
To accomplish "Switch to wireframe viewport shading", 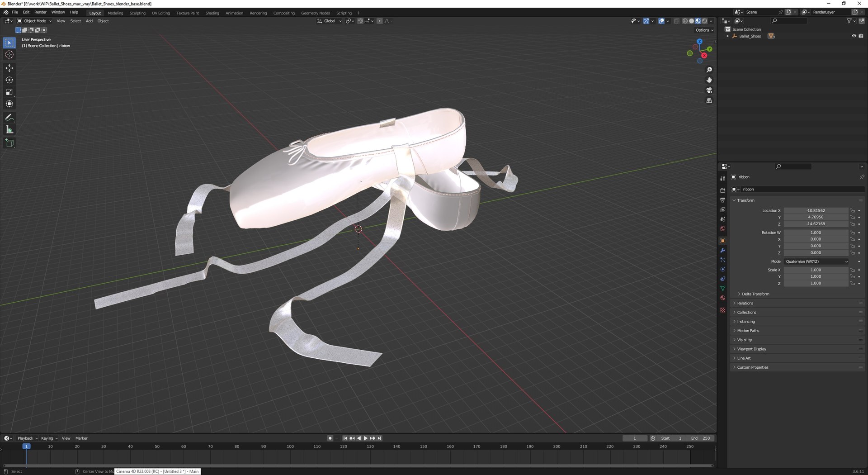I will tap(685, 21).
